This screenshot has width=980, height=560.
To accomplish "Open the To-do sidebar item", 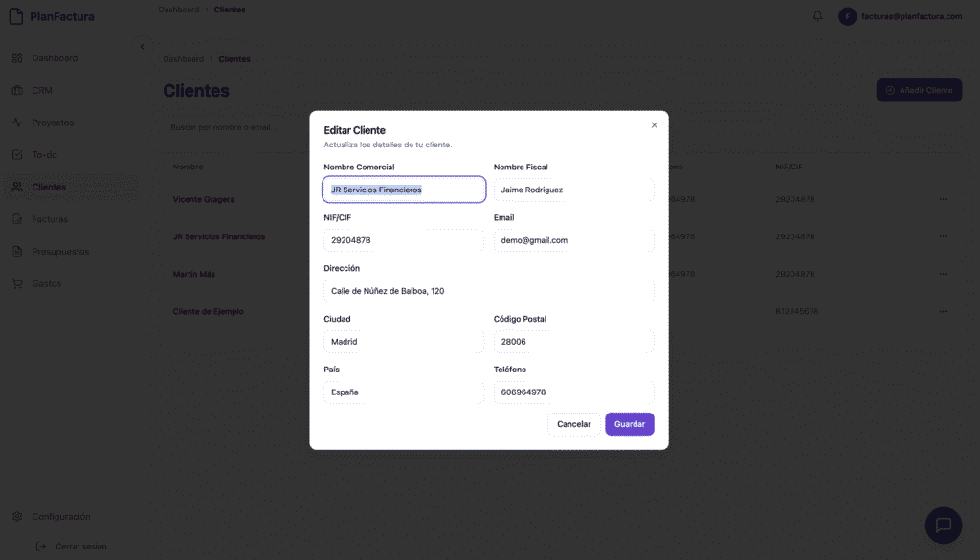I will (45, 155).
